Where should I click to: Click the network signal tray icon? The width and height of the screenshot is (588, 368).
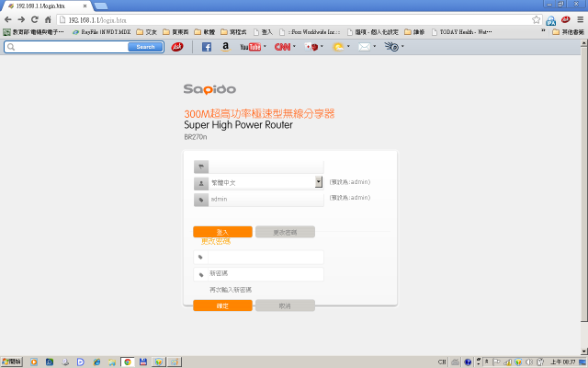pyautogui.click(x=507, y=362)
